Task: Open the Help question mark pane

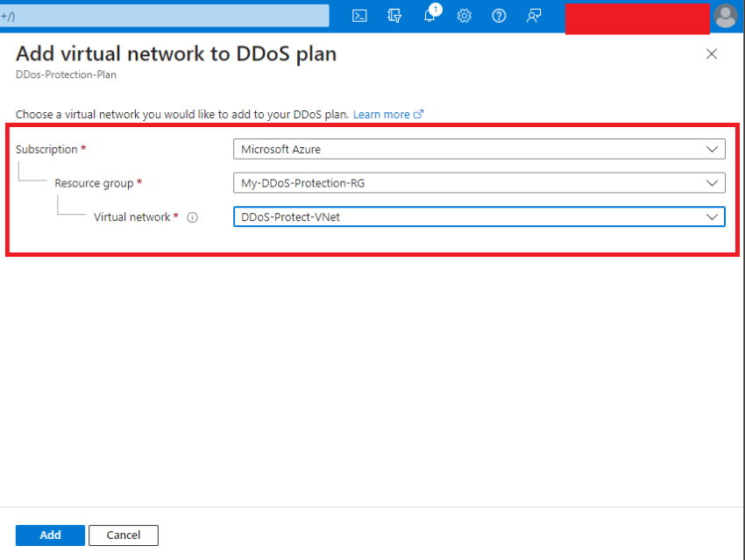Action: [499, 15]
